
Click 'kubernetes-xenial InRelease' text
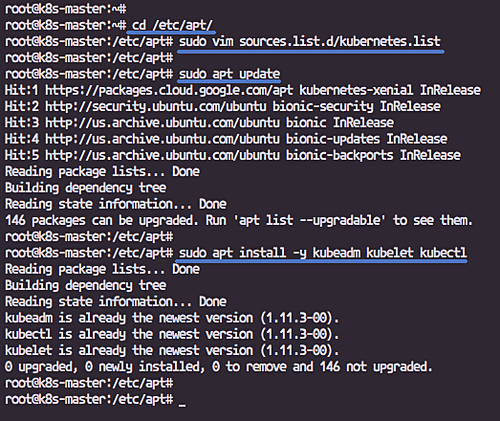pyautogui.click(x=390, y=90)
